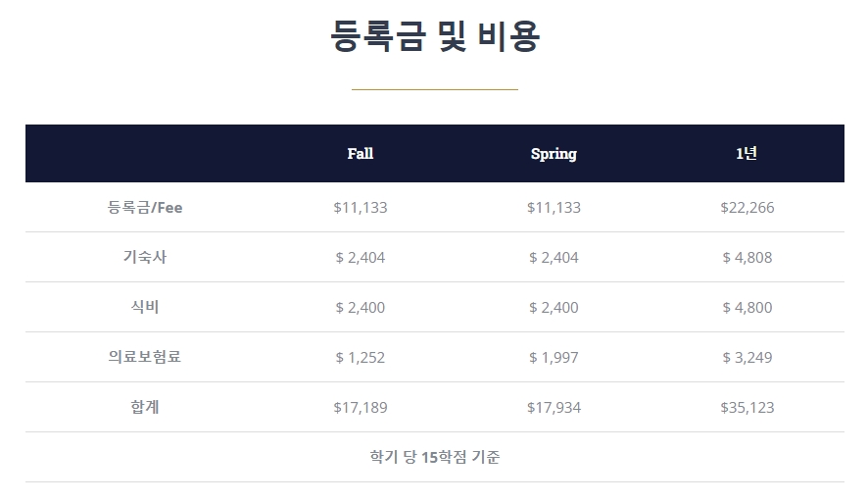Screen dimensions: 868x502
Task: Click the $ 4,800 yearly meal cell
Action: tap(747, 307)
